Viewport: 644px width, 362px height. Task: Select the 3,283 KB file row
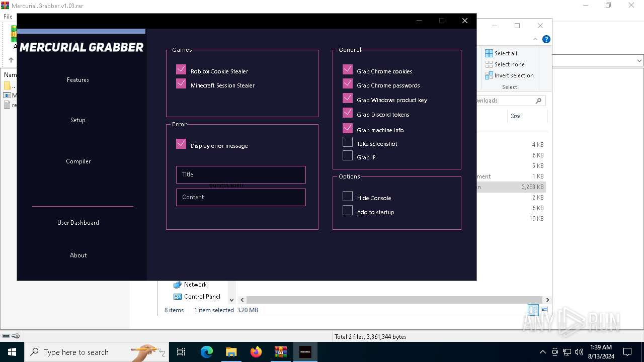(511, 187)
